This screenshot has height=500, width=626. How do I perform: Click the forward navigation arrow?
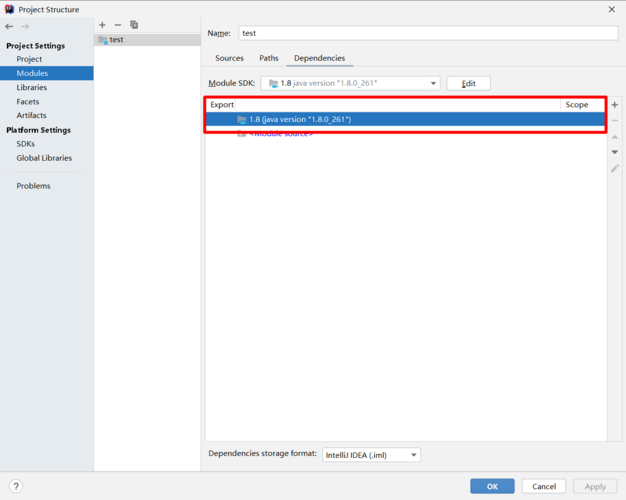pyautogui.click(x=25, y=26)
